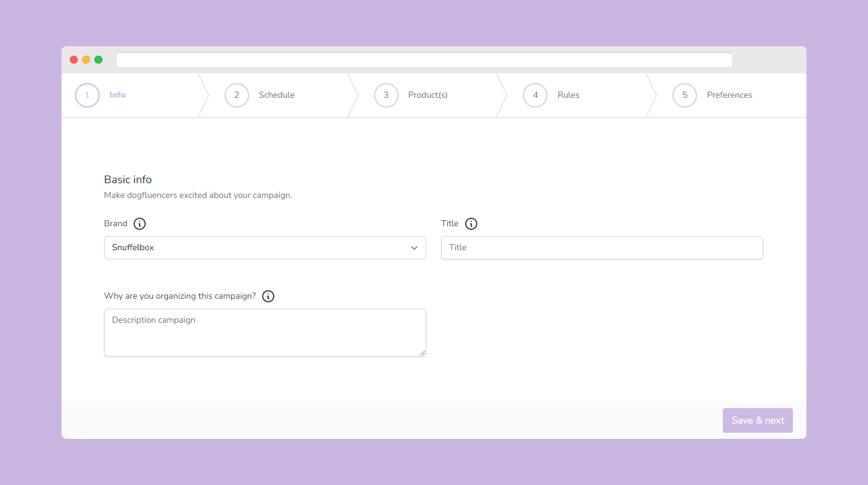Show info tooltip for campaign reason question
The image size is (868, 485).
268,296
